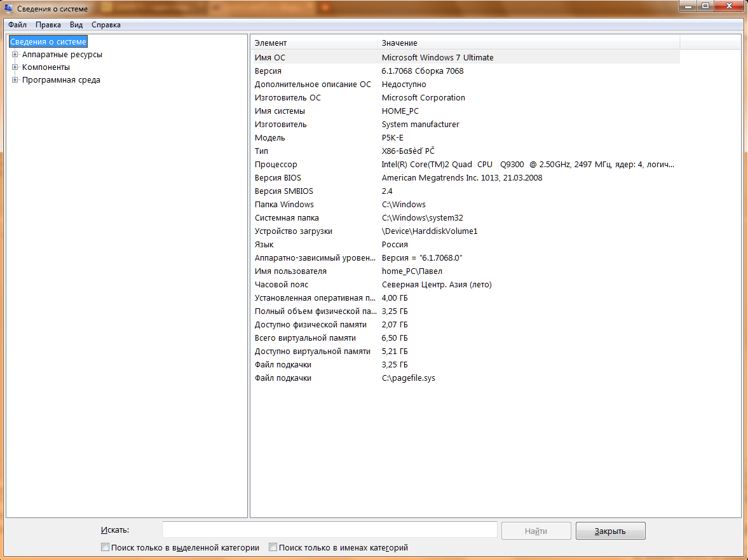Minimize the Сведения о системе window
This screenshot has width=748, height=560.
click(688, 6)
